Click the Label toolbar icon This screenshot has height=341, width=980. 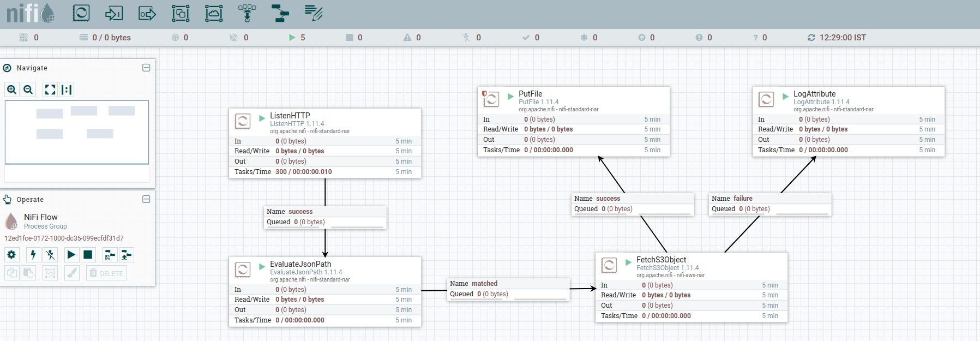[314, 13]
